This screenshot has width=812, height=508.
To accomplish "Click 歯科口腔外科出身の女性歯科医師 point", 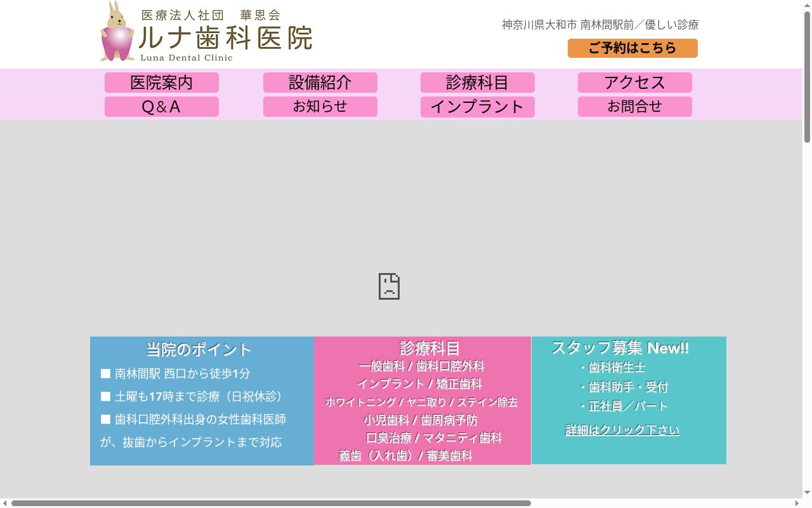I will [x=193, y=419].
